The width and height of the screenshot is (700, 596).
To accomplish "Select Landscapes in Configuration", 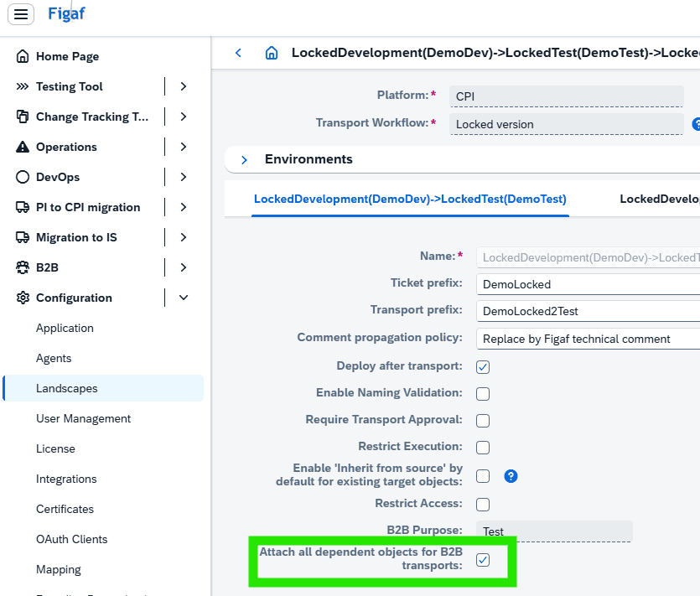I will point(103,388).
